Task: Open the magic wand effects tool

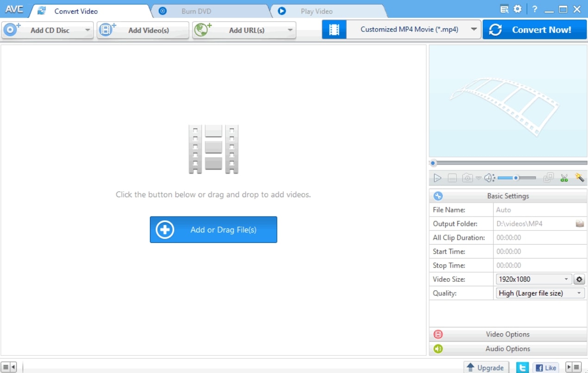Action: (579, 178)
